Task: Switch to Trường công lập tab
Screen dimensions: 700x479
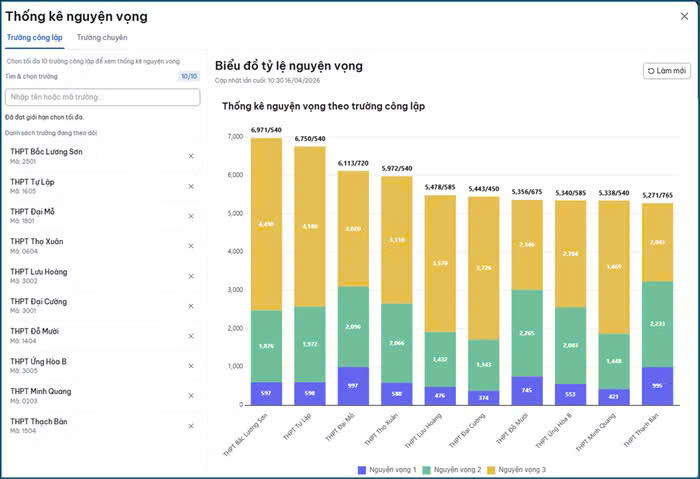Action: click(x=35, y=37)
